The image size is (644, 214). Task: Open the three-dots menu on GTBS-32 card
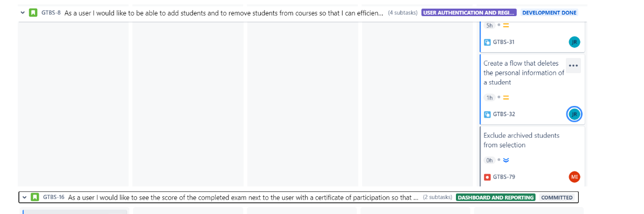point(573,66)
